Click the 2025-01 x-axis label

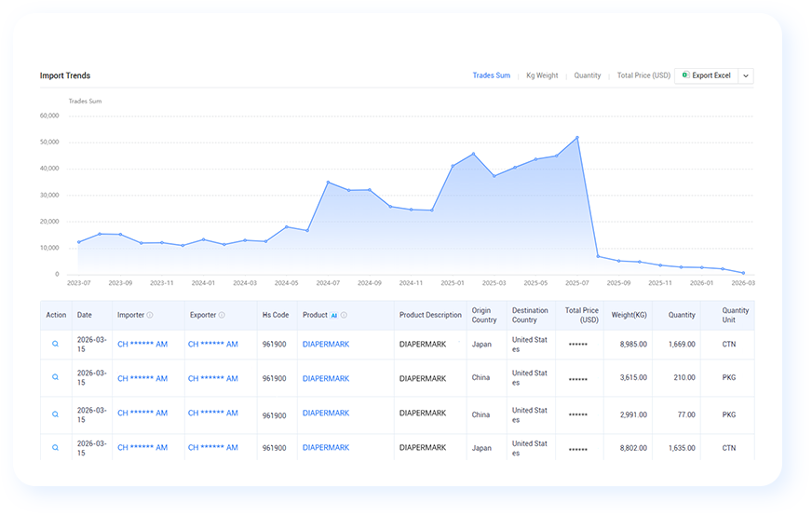pos(452,283)
